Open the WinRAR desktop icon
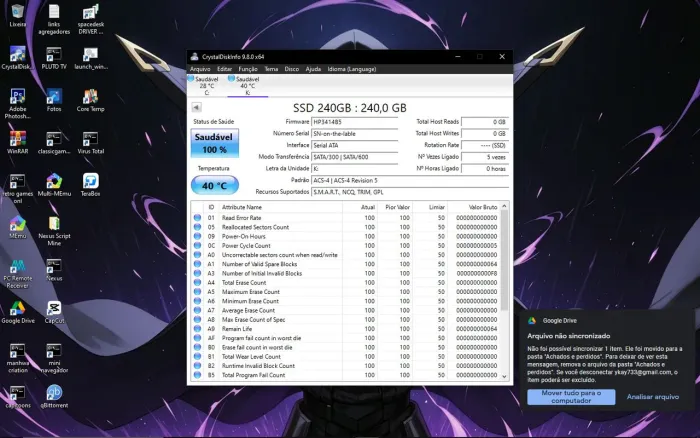 [x=17, y=142]
